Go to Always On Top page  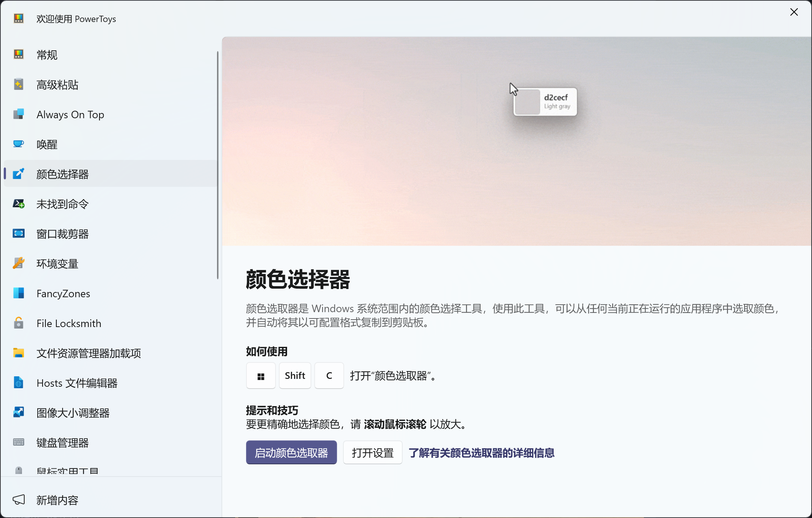110,114
